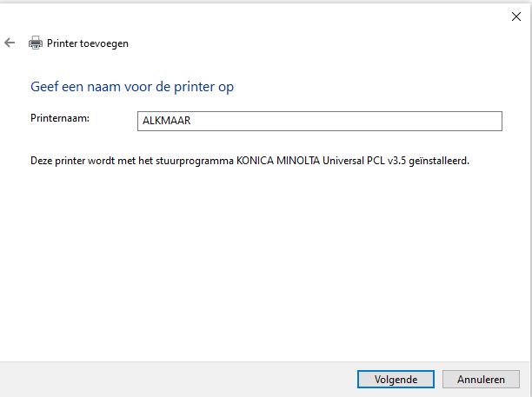The image size is (532, 397).
Task: Cancel with the Annuleren button
Action: click(482, 380)
